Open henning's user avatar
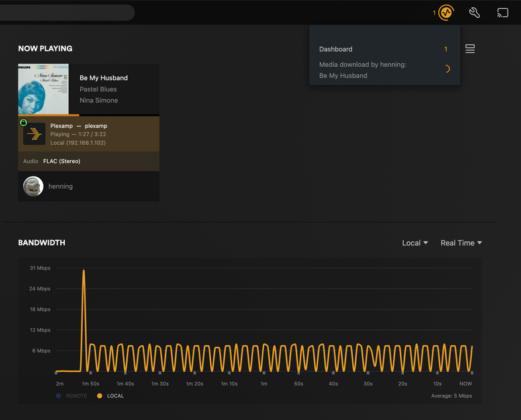This screenshot has width=521, height=420. point(33,187)
